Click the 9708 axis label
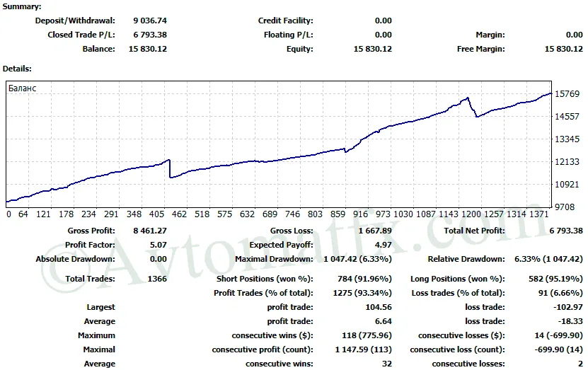The image size is (588, 370). point(565,207)
